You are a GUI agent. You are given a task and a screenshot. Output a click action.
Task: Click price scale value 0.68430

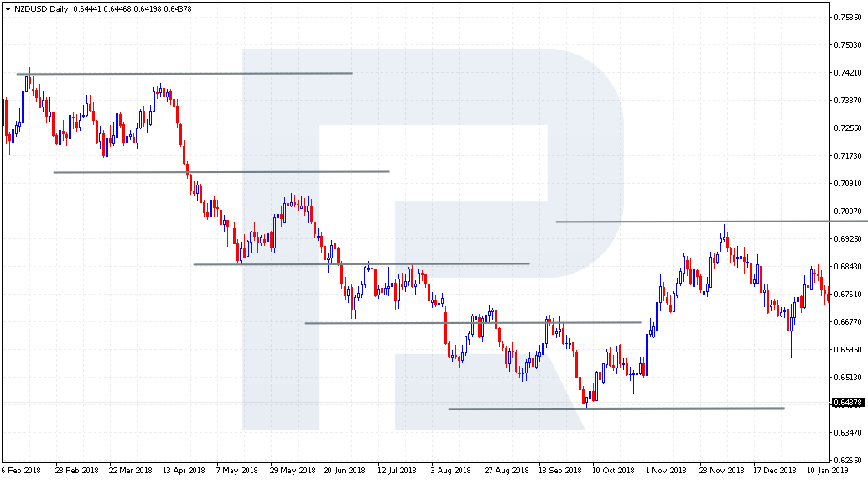[848, 266]
